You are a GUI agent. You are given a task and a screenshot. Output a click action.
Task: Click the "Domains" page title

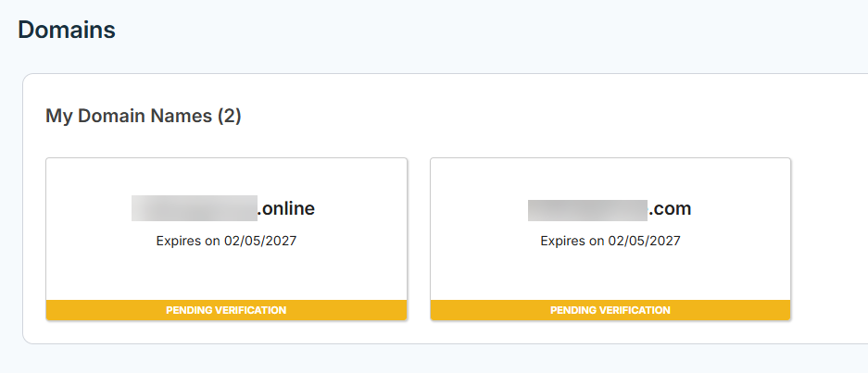(67, 30)
